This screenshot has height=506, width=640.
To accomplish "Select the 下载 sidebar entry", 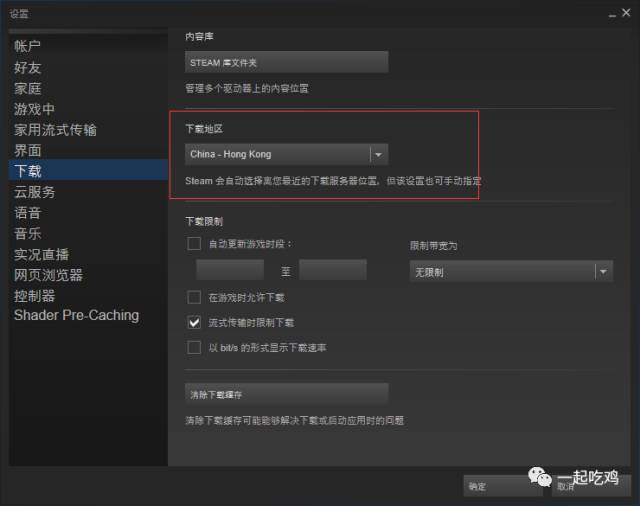I will click(x=88, y=171).
